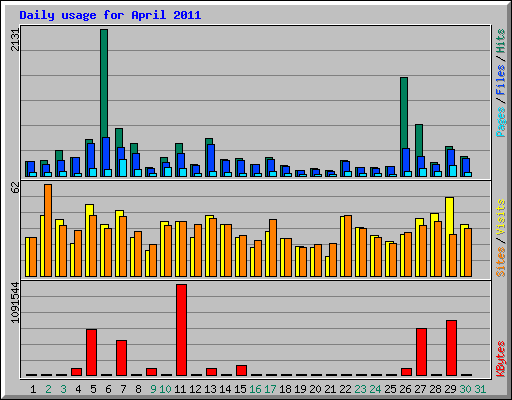
Task: Click the "62" visits axis maximum label
Action: point(15,188)
